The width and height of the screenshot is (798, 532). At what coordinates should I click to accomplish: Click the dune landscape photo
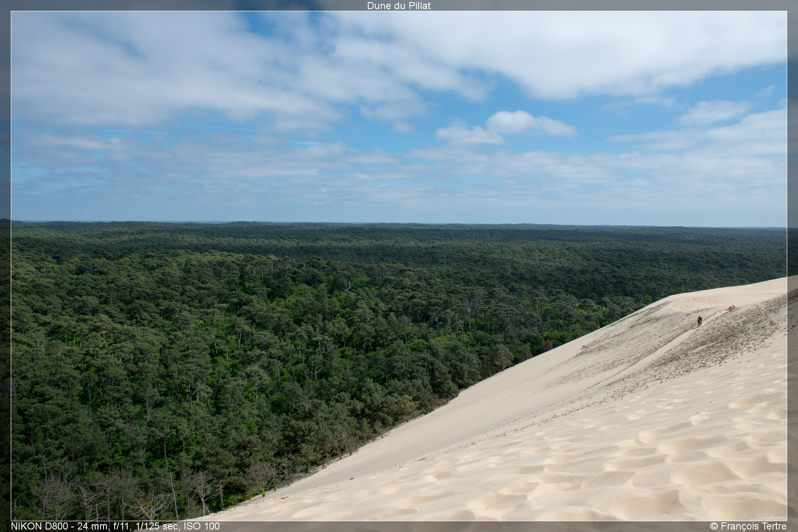pos(399,266)
